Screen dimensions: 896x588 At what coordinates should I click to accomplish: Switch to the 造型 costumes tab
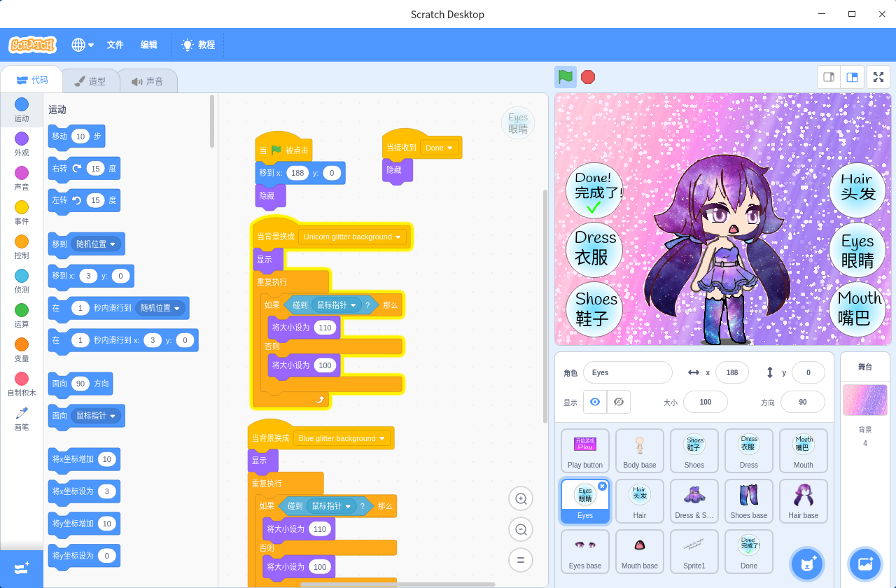(90, 81)
